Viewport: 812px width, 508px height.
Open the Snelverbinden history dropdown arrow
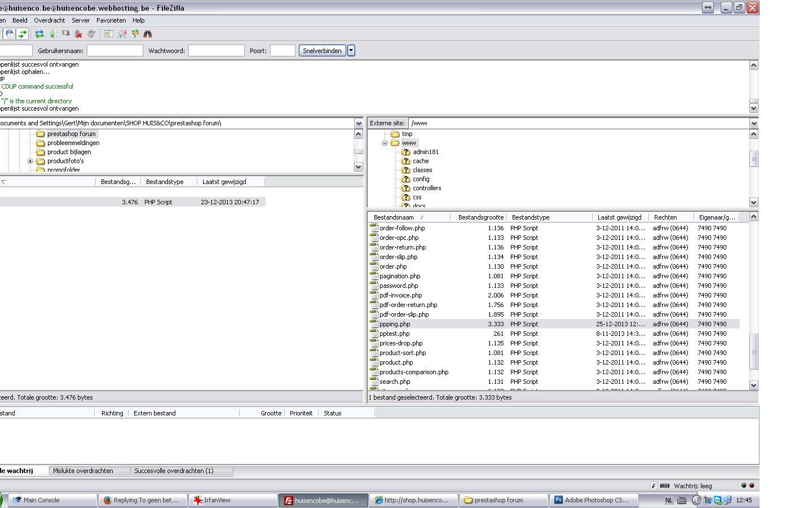pos(351,50)
